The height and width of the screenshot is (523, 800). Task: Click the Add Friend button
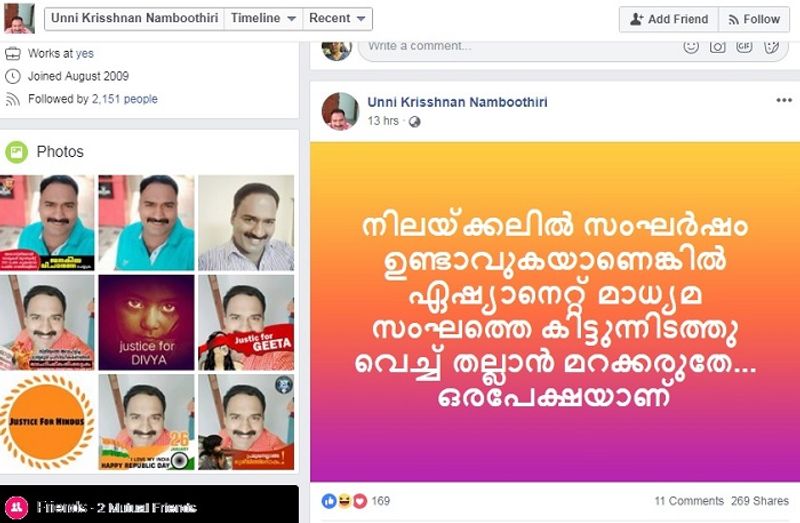669,19
